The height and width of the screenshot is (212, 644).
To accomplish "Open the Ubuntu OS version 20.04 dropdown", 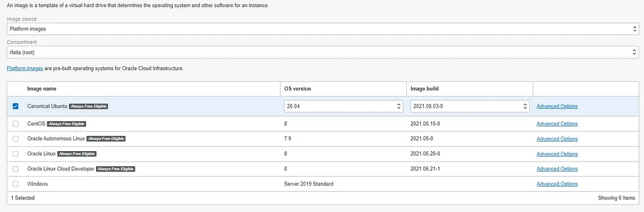I will pos(344,107).
